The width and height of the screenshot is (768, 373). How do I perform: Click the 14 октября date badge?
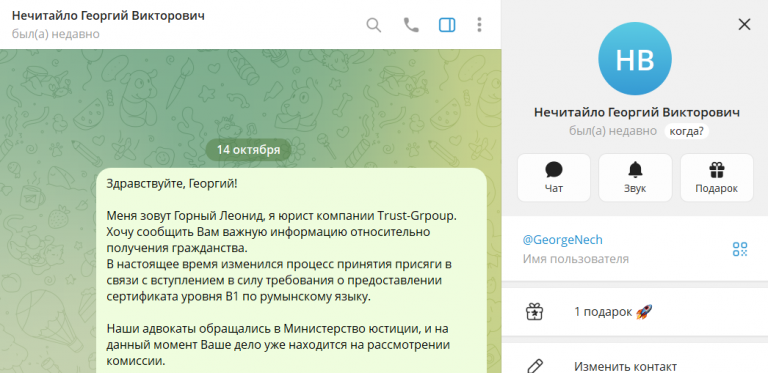(x=248, y=150)
